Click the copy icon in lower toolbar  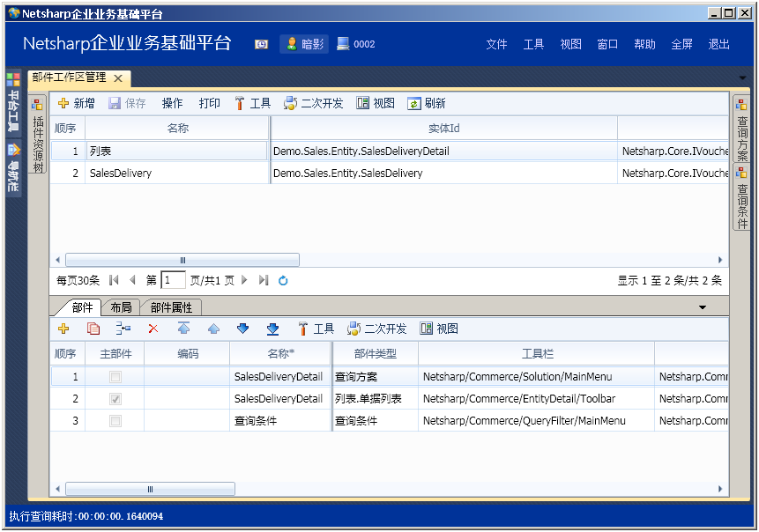93,329
